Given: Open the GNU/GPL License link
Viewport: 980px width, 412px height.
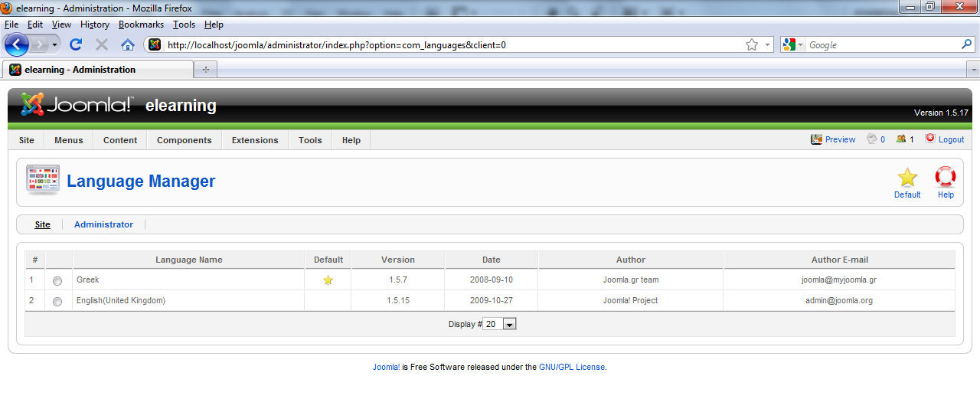Looking at the screenshot, I should [572, 367].
